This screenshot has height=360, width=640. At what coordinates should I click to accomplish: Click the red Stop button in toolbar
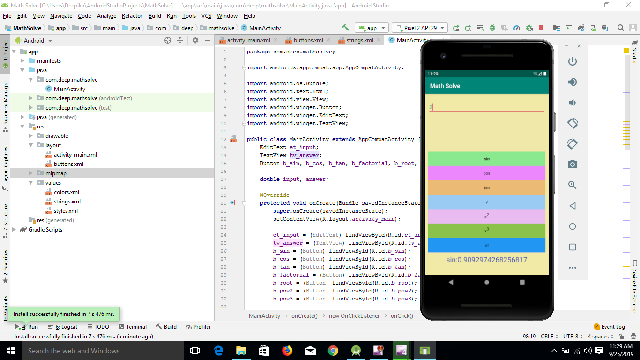point(541,28)
